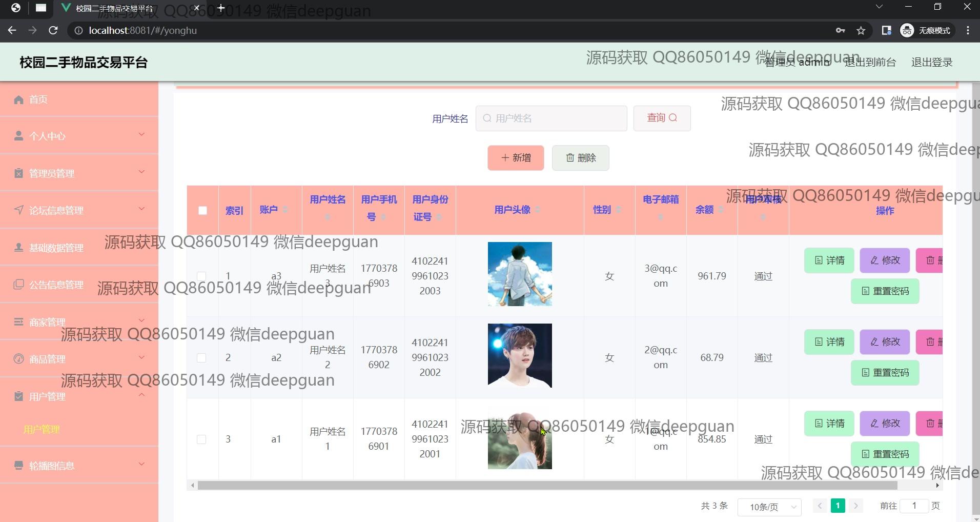980x522 pixels.
Task: Open 基础数据管理 in the sidebar
Action: tap(79, 248)
